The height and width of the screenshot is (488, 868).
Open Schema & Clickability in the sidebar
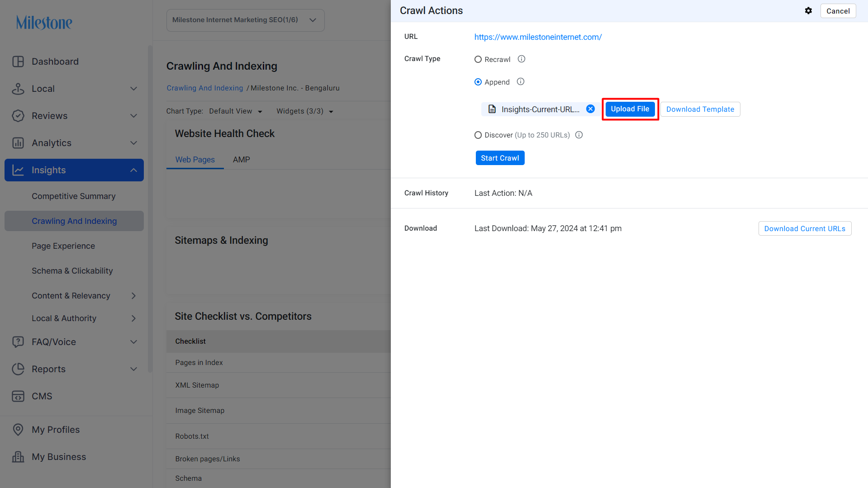pyautogui.click(x=72, y=271)
